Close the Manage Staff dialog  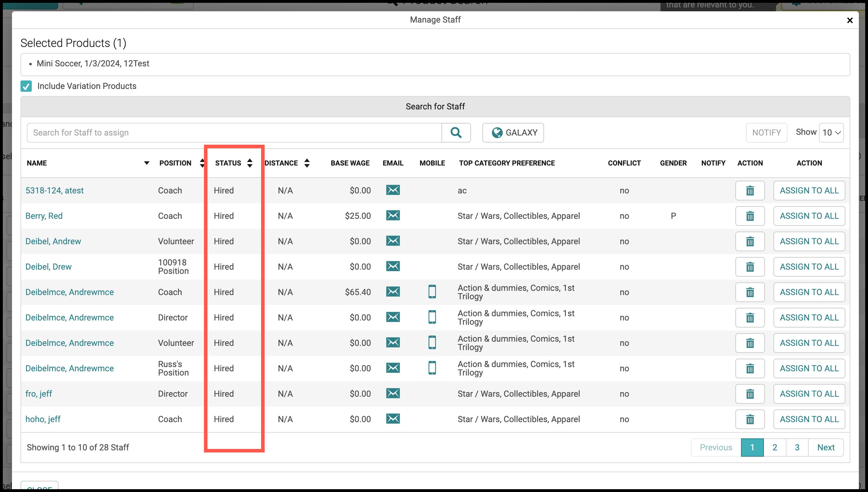850,20
